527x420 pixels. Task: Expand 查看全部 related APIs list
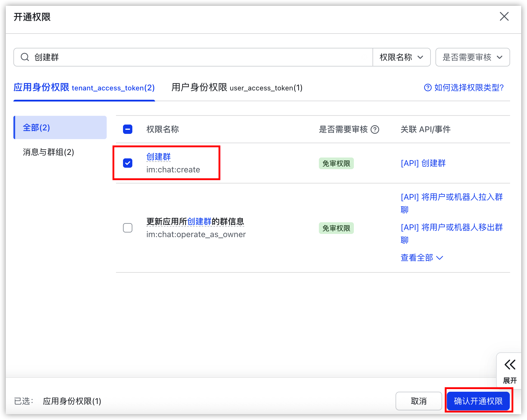[422, 258]
